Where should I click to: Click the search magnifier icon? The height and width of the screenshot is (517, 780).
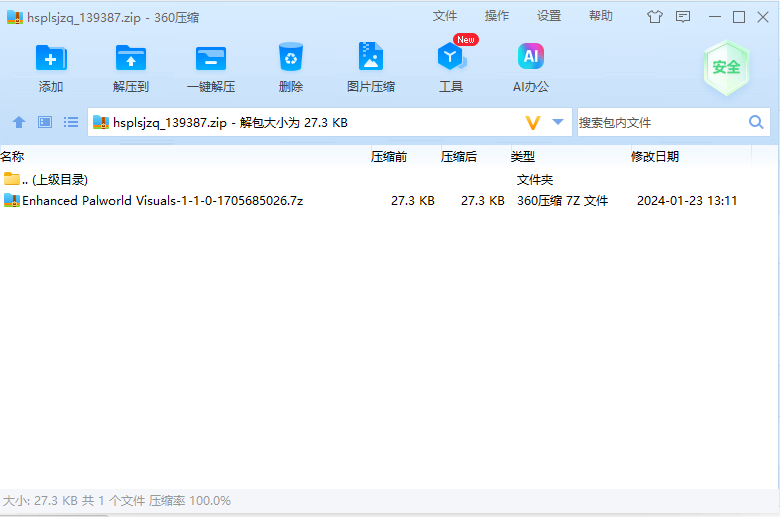(x=756, y=122)
